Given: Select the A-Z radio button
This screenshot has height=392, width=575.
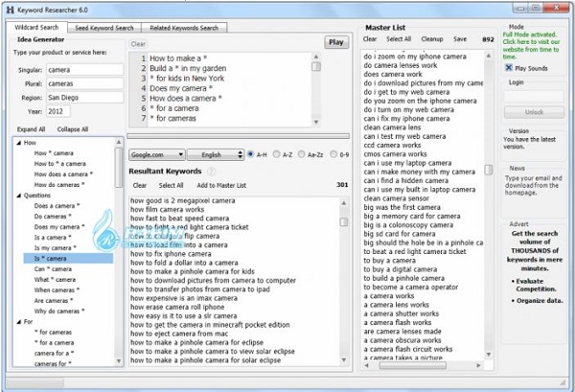Looking at the screenshot, I should tap(277, 154).
